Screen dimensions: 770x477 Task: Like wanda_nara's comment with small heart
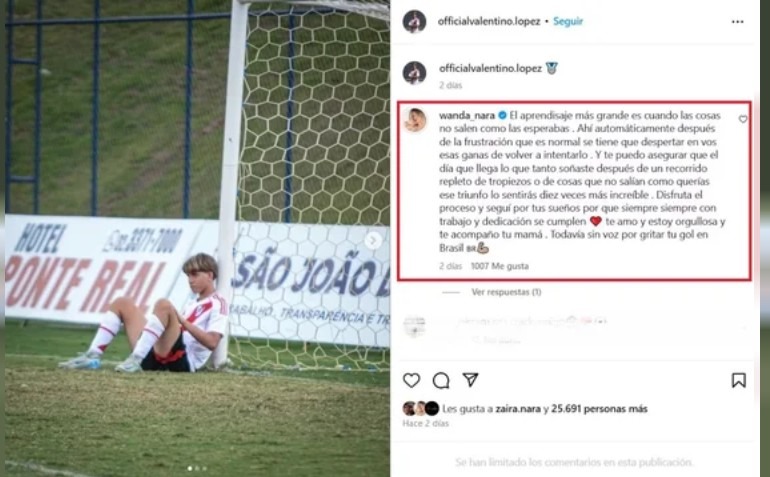[742, 119]
